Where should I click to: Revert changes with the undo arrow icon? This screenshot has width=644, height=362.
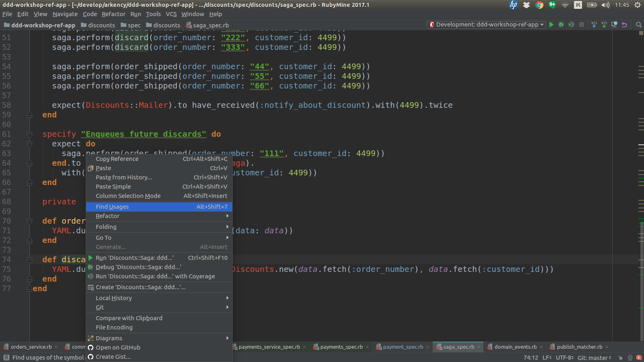point(624,25)
